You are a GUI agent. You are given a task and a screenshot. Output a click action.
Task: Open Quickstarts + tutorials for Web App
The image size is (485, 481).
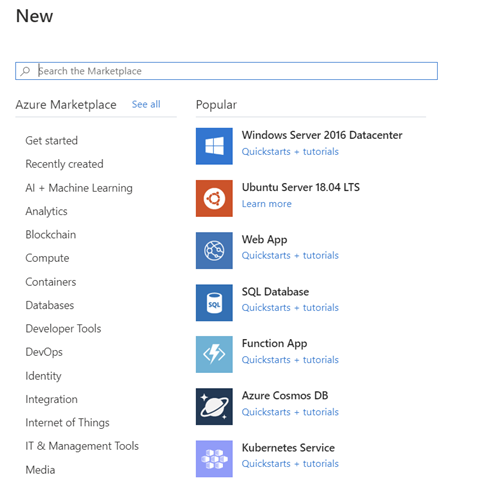(x=290, y=256)
